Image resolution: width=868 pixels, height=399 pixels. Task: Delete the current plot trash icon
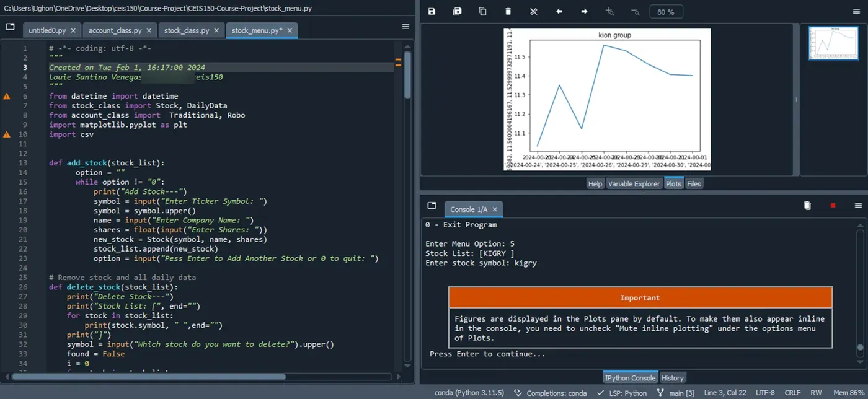pyautogui.click(x=508, y=12)
